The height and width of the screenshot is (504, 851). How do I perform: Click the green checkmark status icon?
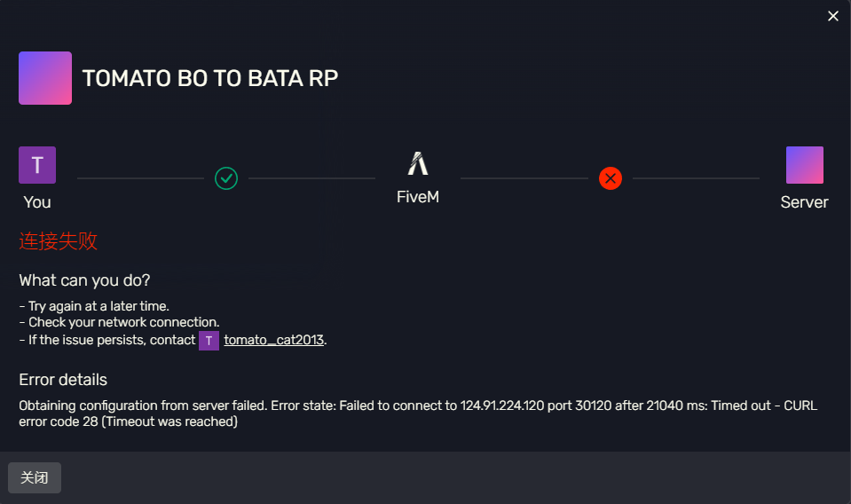(x=226, y=178)
